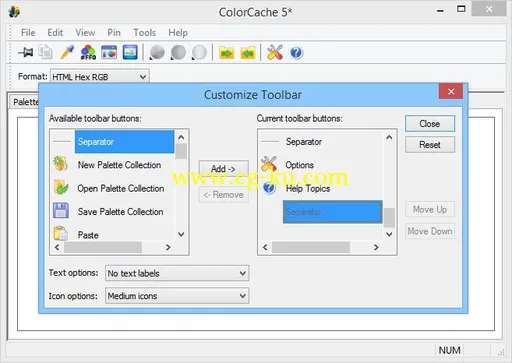Screen dimensions: 512x363
Task: Click up arrow of current list scrollbar
Action: pos(389,137)
